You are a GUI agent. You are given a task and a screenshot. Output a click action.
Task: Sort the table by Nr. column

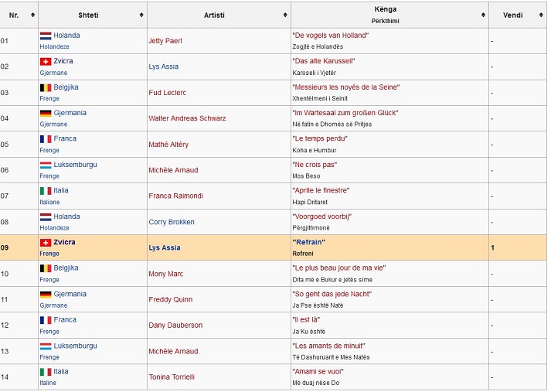(x=32, y=15)
